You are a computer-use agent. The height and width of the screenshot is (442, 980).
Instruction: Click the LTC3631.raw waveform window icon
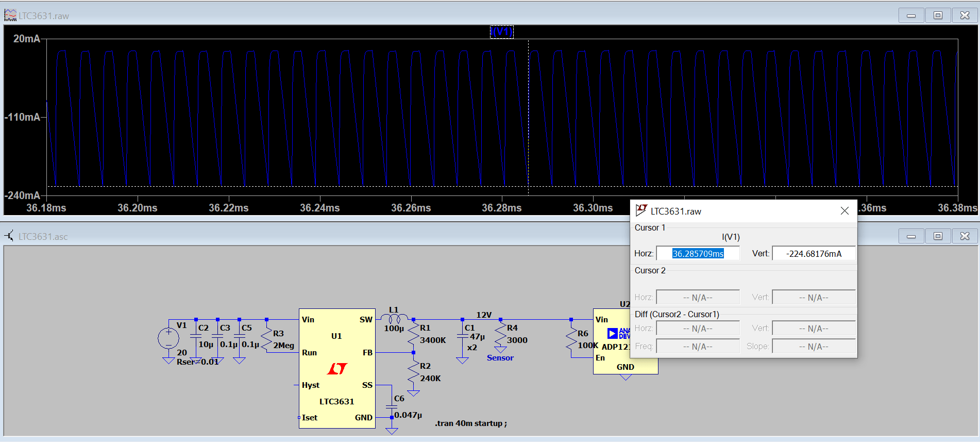point(10,15)
